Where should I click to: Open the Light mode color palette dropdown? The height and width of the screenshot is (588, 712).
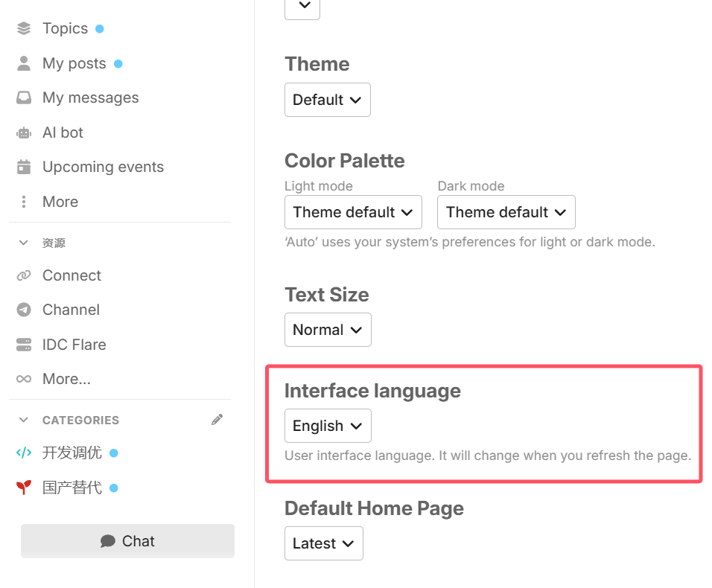(353, 212)
